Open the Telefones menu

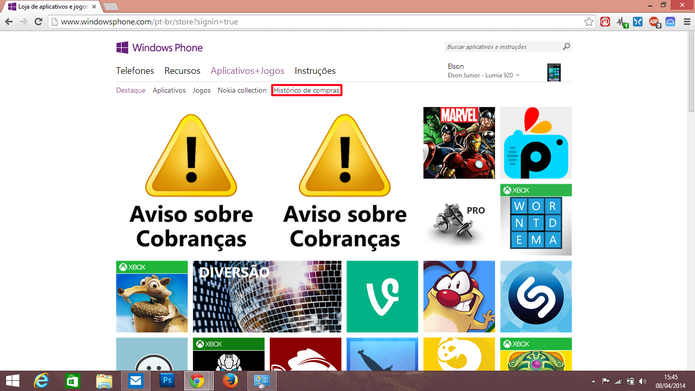(135, 70)
